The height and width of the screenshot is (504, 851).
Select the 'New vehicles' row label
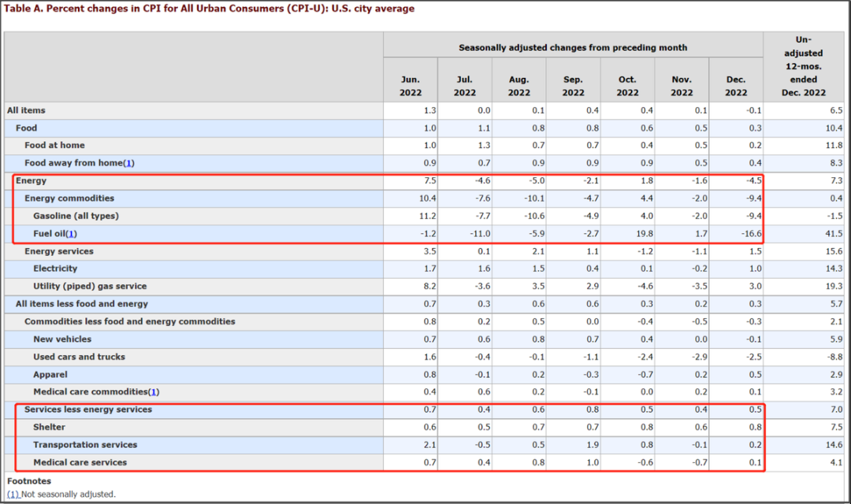click(62, 339)
